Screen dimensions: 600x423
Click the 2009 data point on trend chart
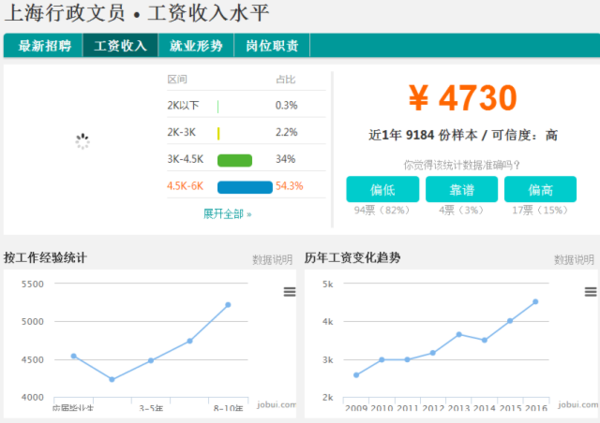pyautogui.click(x=356, y=375)
